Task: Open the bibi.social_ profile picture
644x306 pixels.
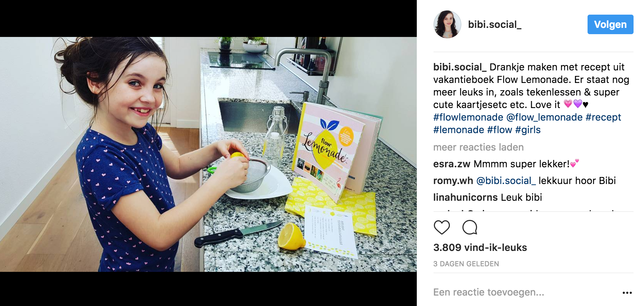Action: (447, 24)
